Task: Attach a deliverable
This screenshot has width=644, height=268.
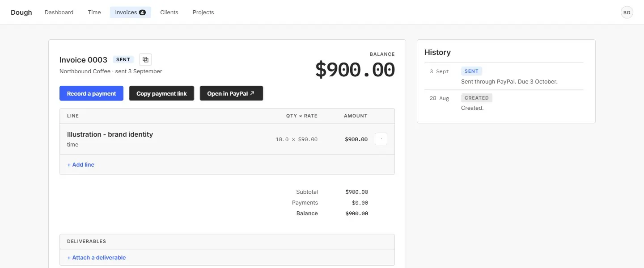Action: point(96,257)
